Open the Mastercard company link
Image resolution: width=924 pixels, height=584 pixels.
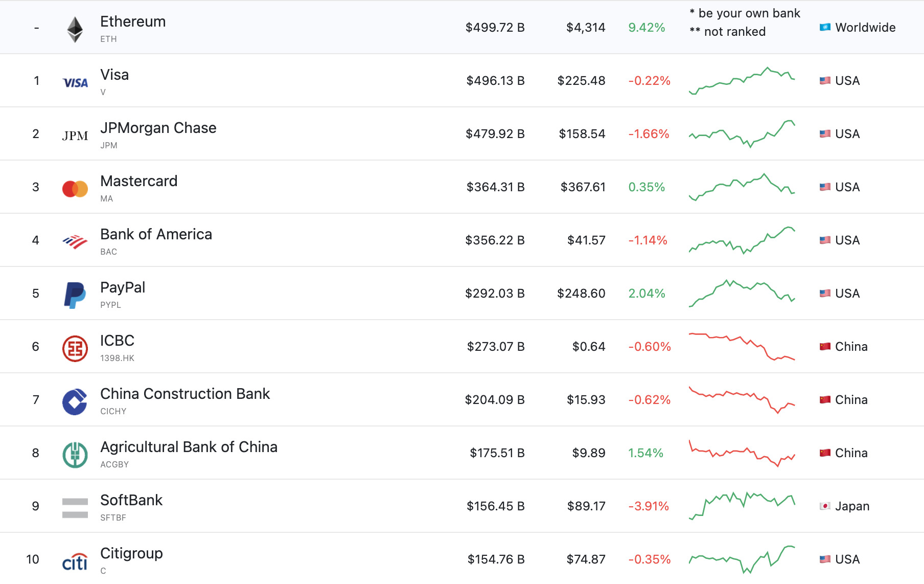(x=139, y=181)
